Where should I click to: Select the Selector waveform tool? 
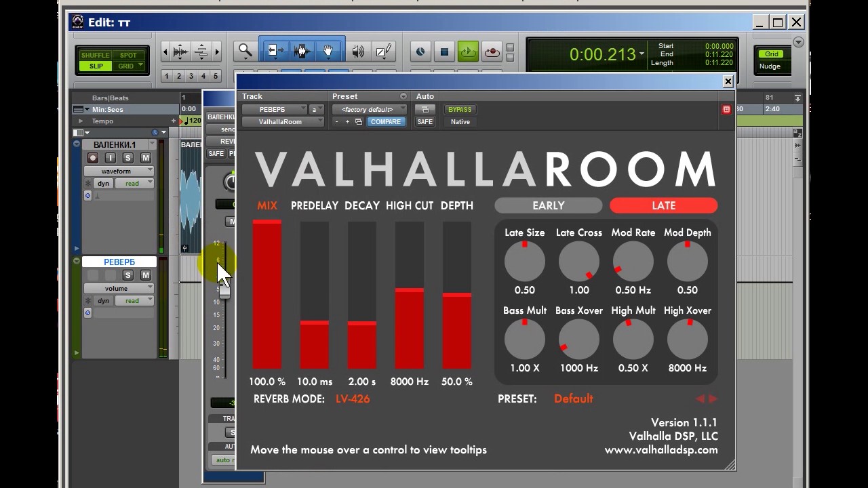click(x=302, y=51)
